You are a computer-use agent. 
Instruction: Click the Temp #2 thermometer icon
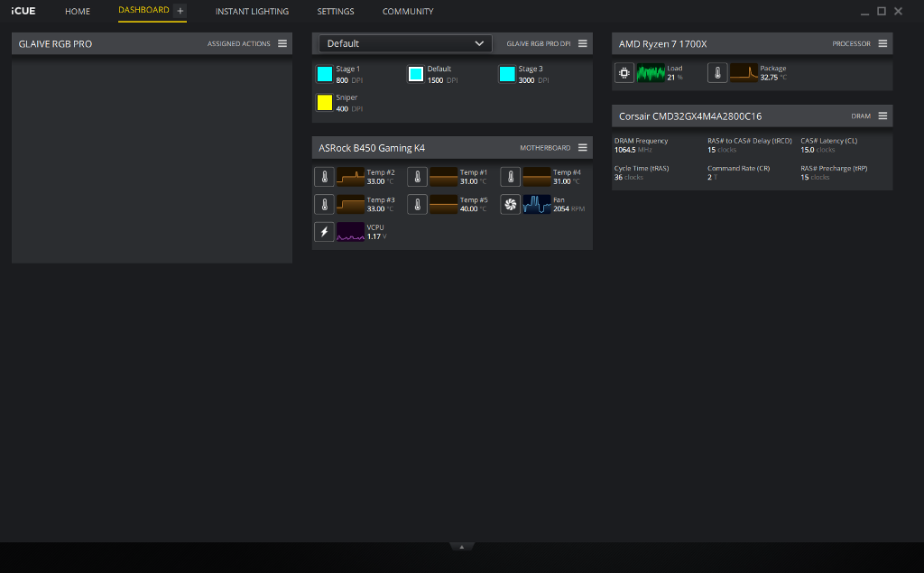324,177
